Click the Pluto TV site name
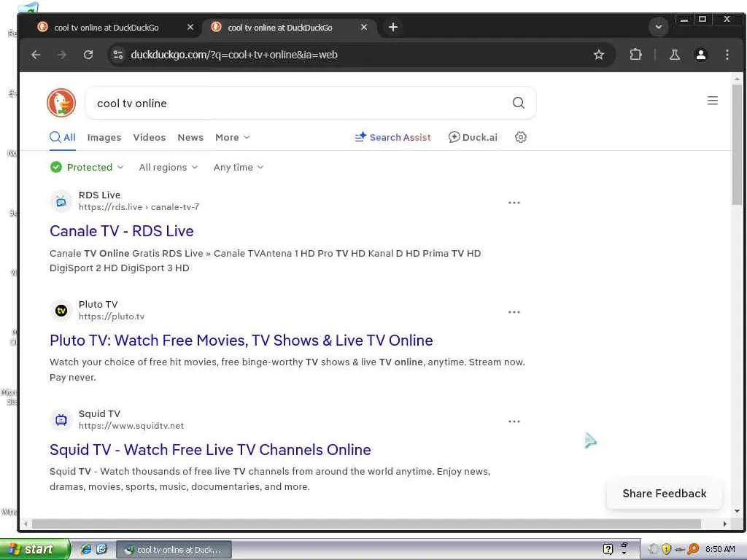The image size is (747, 560). click(98, 304)
